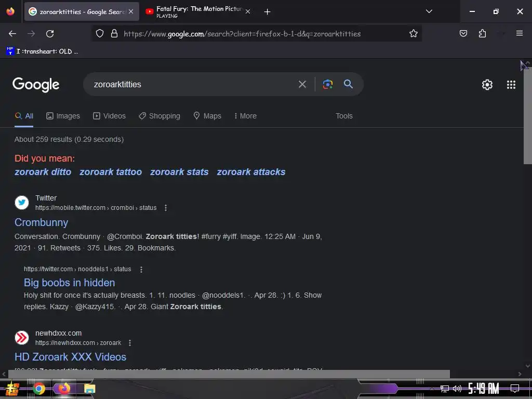The height and width of the screenshot is (399, 532).
Task: Select the Maps search tab
Action: click(x=207, y=116)
